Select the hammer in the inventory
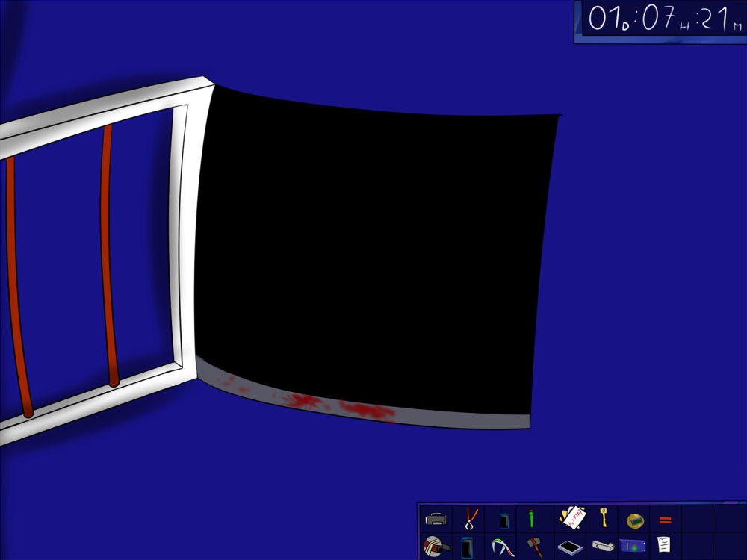747x560 pixels. coord(534,547)
